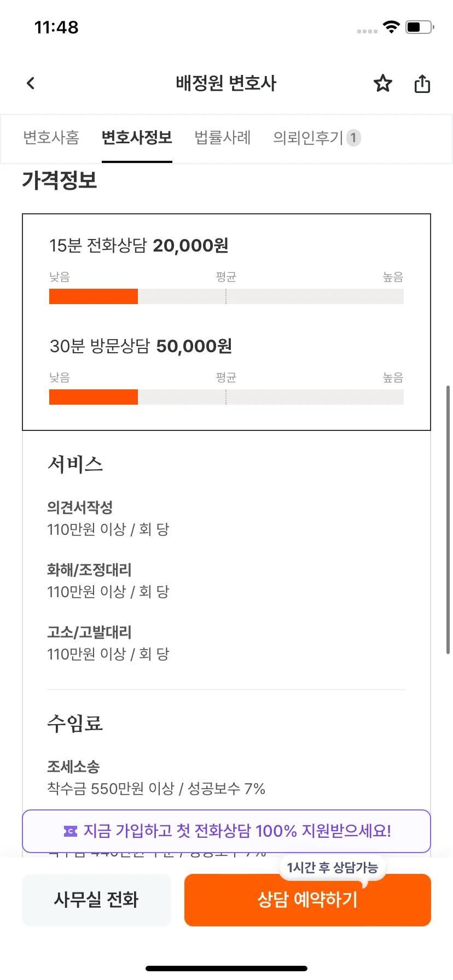Switch to 변호사홈 tab

51,137
